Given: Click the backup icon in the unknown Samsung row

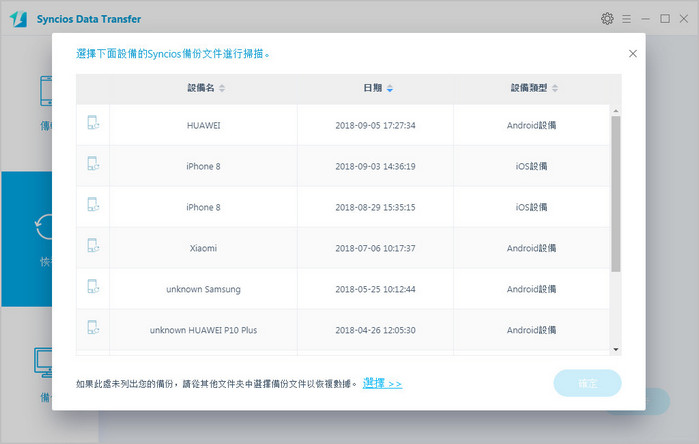Looking at the screenshot, I should point(93,287).
